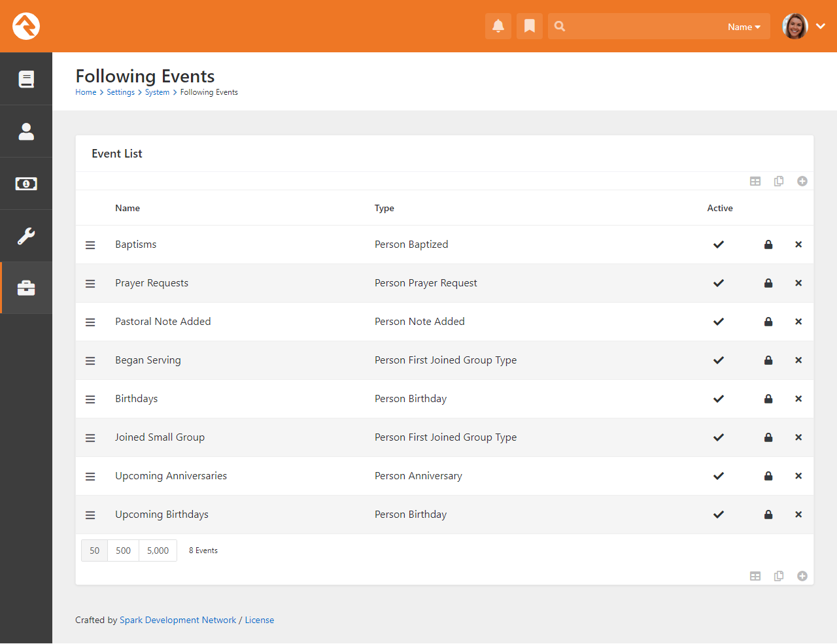The image size is (837, 644).
Task: Open the Tools wrench sidebar icon
Action: [26, 236]
